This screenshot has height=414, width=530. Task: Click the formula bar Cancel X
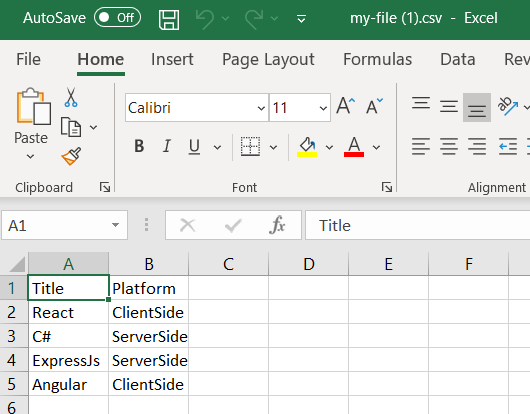tap(188, 225)
